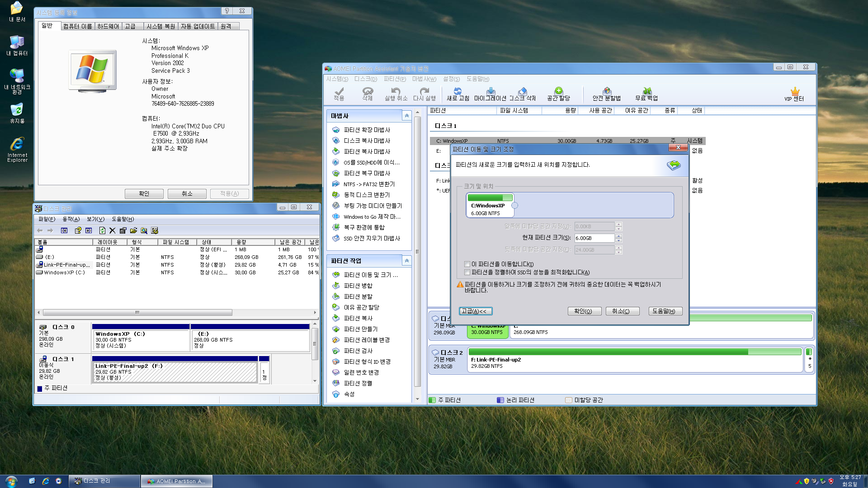Screen dimensions: 868x488
Task: Click 도움말(H) in resize dialog
Action: point(665,311)
